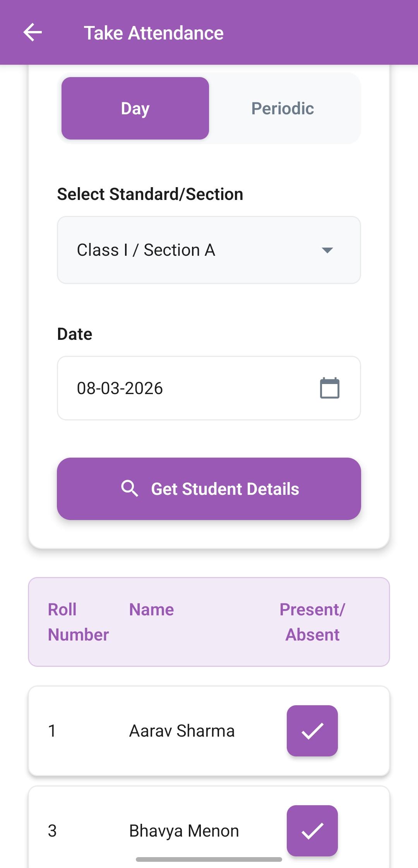Expand the standard/section dropdown arrow
The height and width of the screenshot is (868, 418).
click(327, 250)
